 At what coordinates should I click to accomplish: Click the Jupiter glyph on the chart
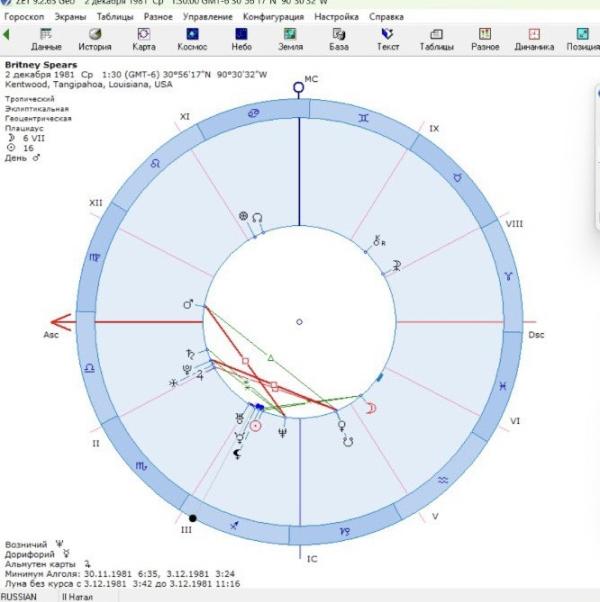click(200, 375)
